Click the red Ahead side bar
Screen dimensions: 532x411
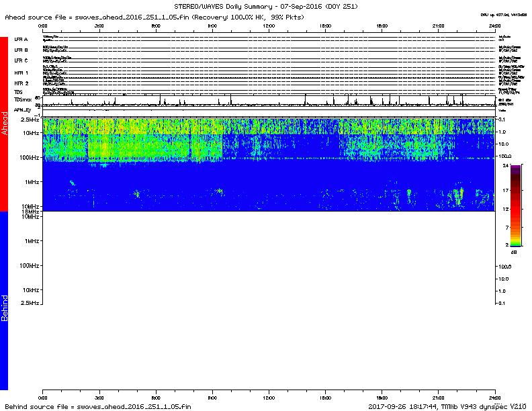coord(4,124)
